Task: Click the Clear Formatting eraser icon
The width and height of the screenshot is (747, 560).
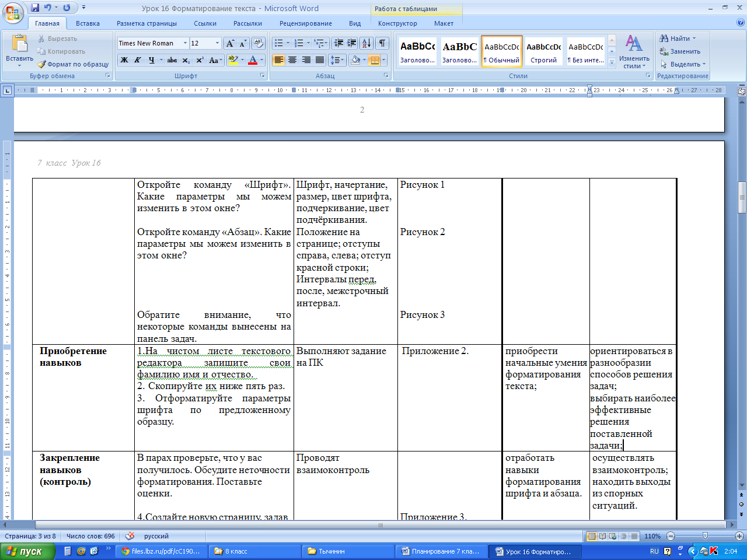Action: (x=258, y=43)
